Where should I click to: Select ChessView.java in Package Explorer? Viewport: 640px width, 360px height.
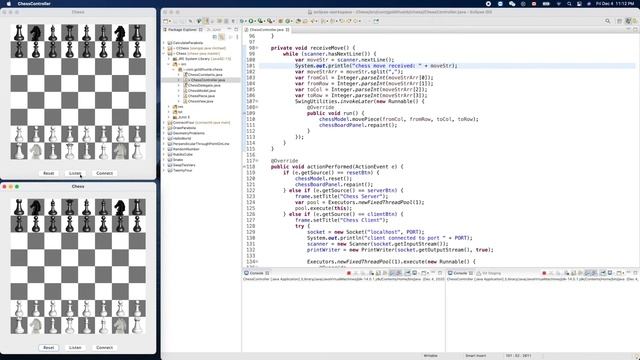click(x=200, y=101)
